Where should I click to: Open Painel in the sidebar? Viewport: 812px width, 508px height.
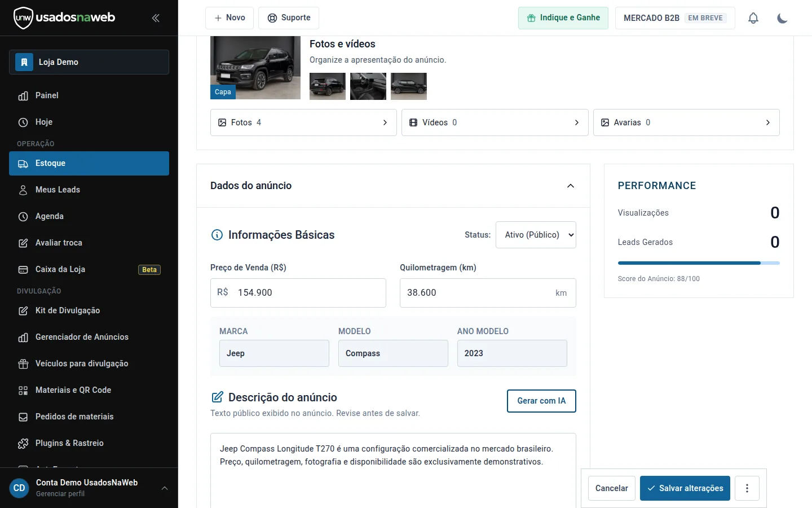pos(89,95)
